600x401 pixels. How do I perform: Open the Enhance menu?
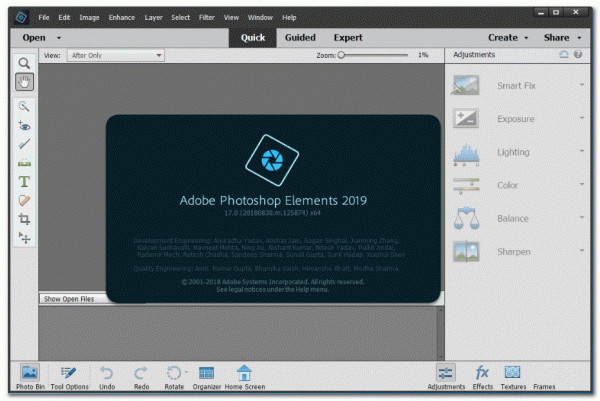(121, 18)
